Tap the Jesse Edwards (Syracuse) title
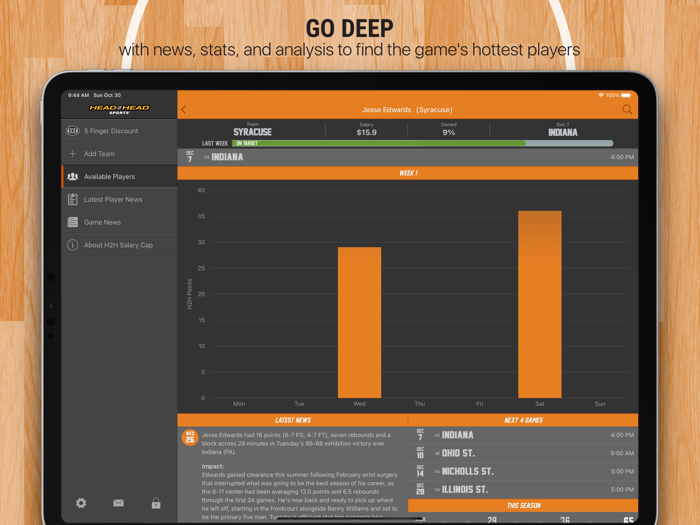Image resolution: width=700 pixels, height=525 pixels. [x=407, y=110]
